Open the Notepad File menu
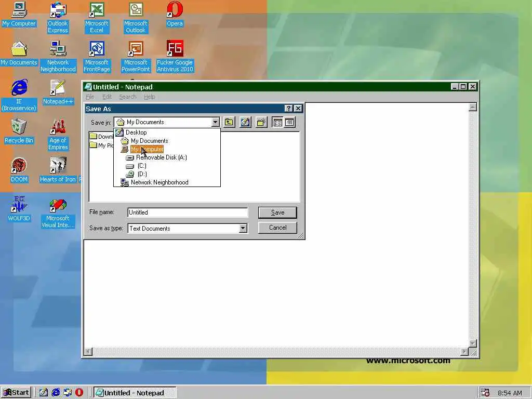Viewport: 532px width, 399px height. 90,97
